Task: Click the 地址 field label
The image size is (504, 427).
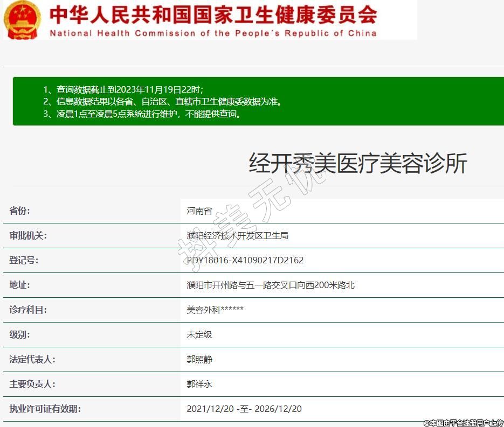Action: pos(20,285)
